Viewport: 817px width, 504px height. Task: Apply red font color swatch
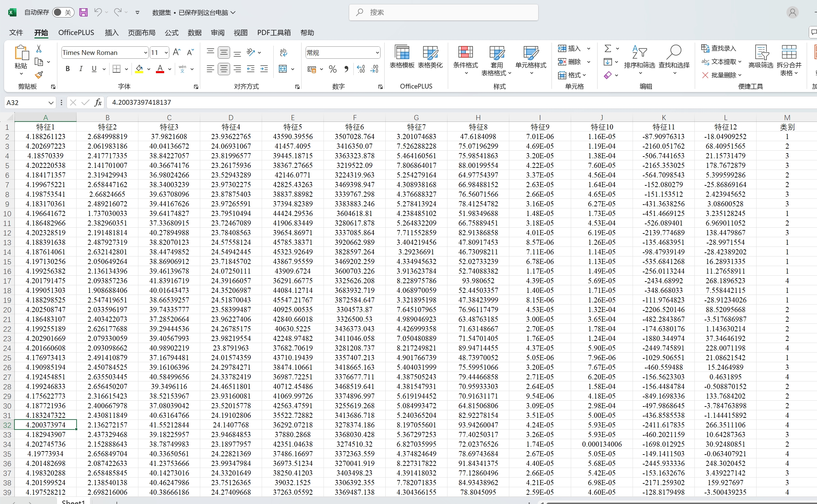tap(160, 69)
